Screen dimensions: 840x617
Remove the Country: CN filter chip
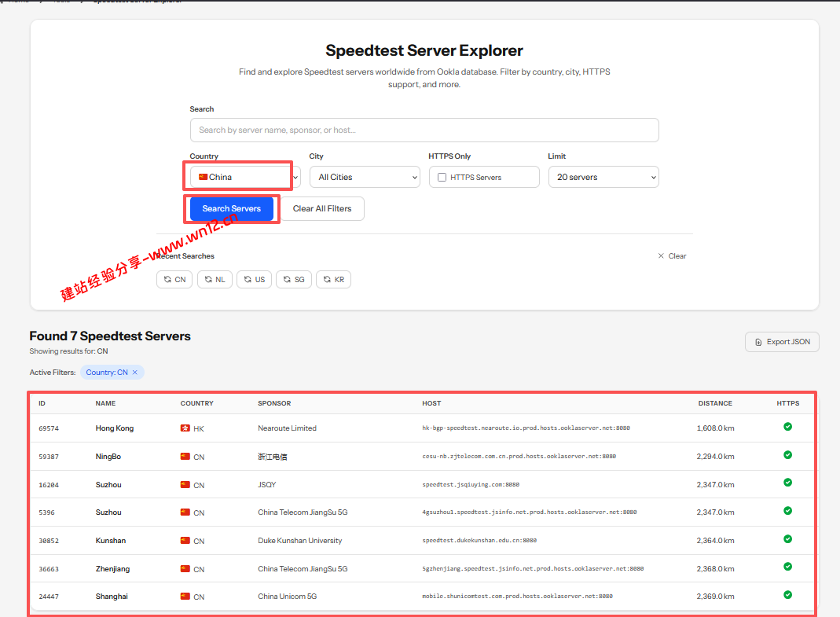pos(135,373)
